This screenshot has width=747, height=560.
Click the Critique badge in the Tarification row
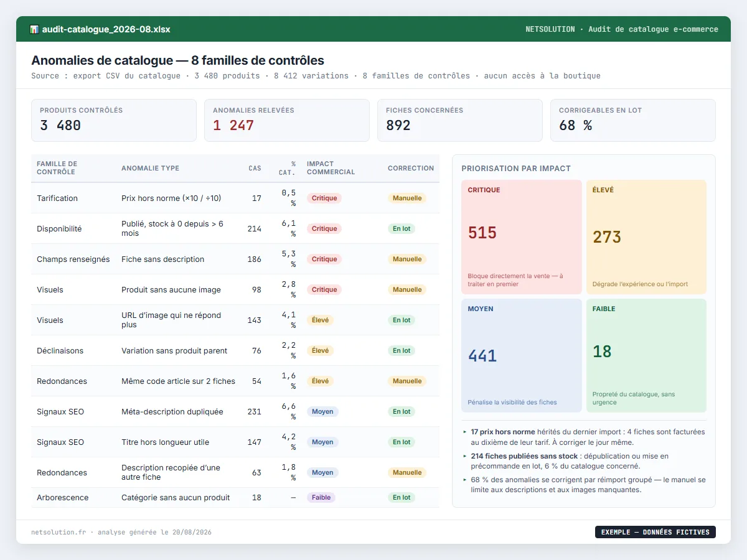click(x=324, y=198)
